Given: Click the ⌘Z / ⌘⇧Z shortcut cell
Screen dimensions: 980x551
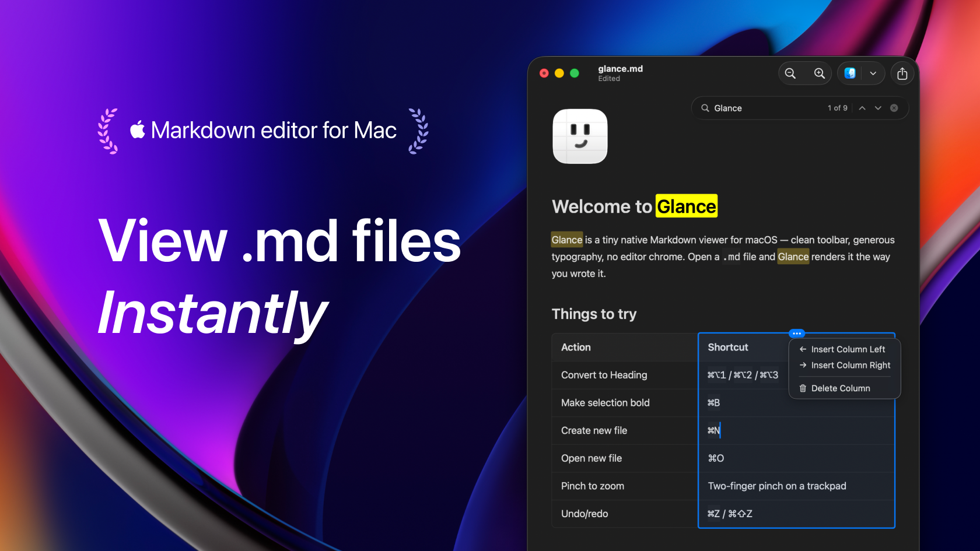Looking at the screenshot, I should pos(796,514).
